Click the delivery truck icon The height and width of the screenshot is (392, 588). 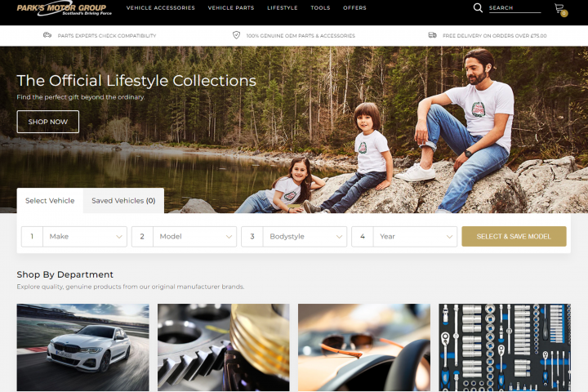pos(432,35)
